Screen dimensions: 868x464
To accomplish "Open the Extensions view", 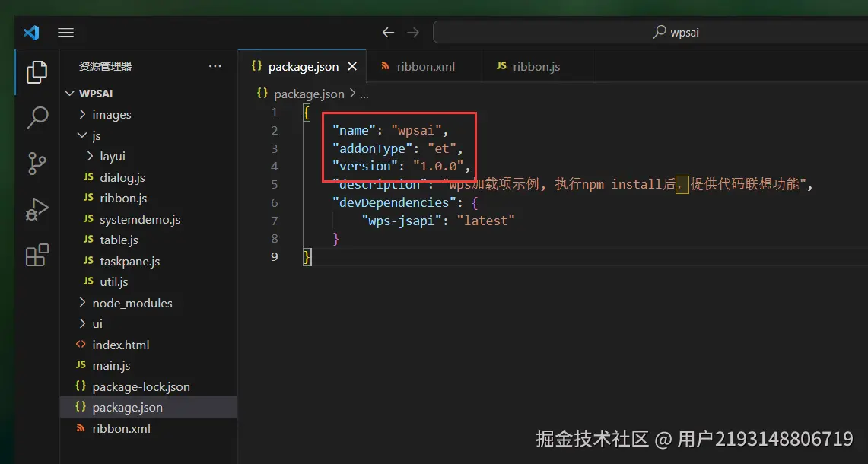I will pos(37,255).
